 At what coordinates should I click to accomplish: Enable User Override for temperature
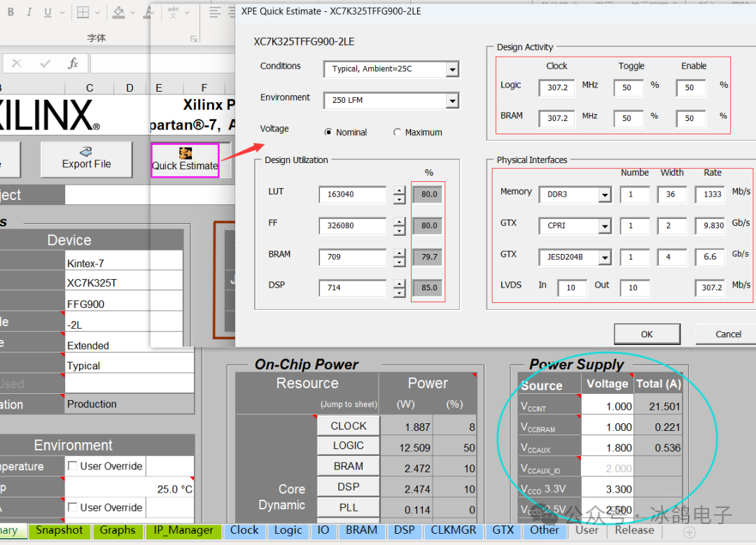71,466
